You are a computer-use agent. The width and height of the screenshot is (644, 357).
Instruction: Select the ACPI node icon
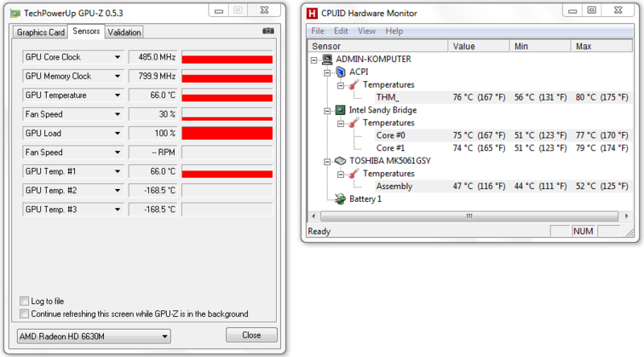click(x=341, y=72)
